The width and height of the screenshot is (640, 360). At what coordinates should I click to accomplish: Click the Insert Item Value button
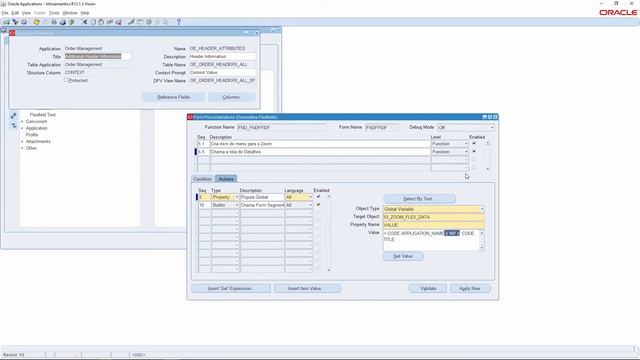[307, 289]
